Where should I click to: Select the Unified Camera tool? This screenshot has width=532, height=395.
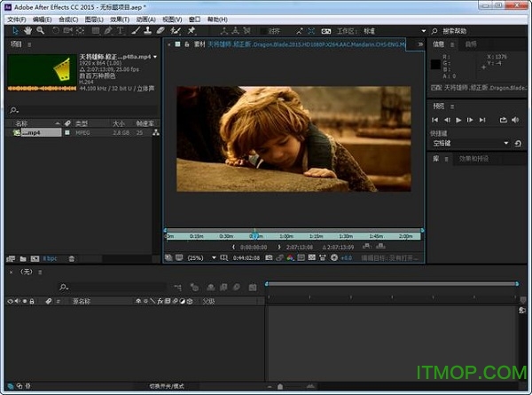68,31
